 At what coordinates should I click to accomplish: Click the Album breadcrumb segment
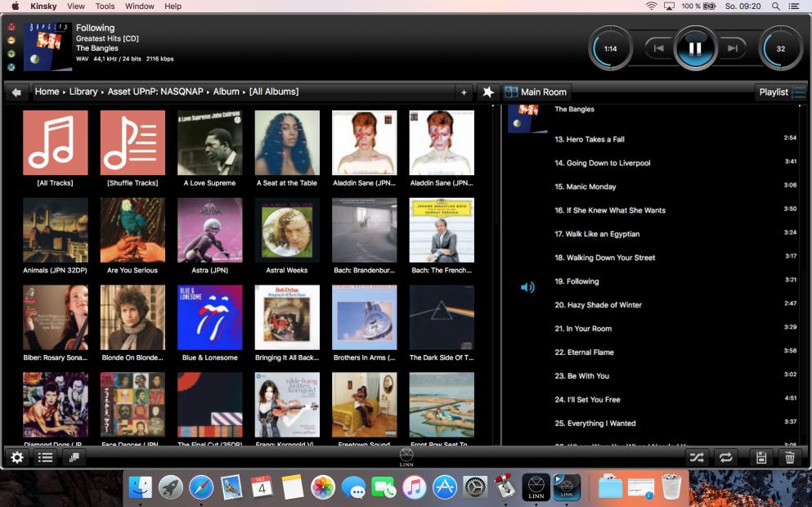tap(227, 92)
